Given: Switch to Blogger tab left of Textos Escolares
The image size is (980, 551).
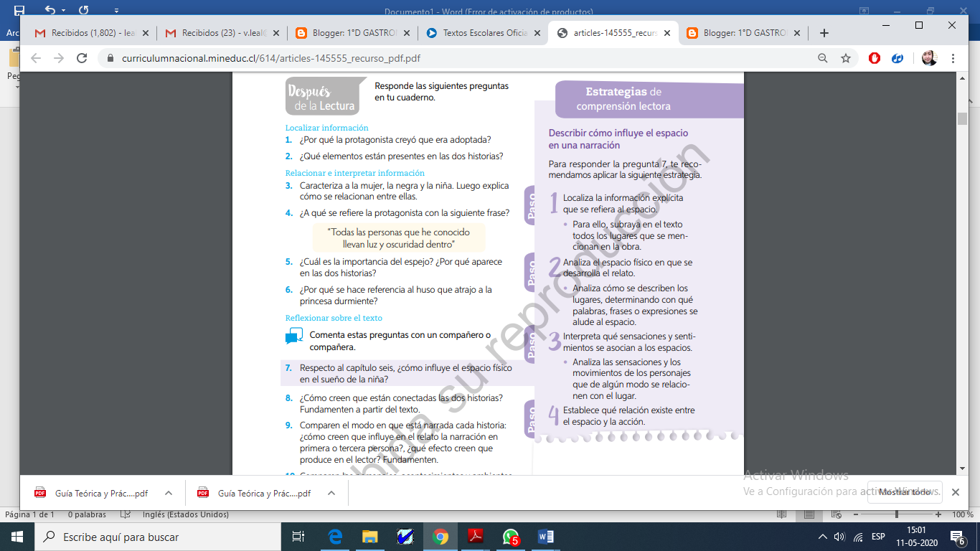Looking at the screenshot, I should [x=350, y=33].
